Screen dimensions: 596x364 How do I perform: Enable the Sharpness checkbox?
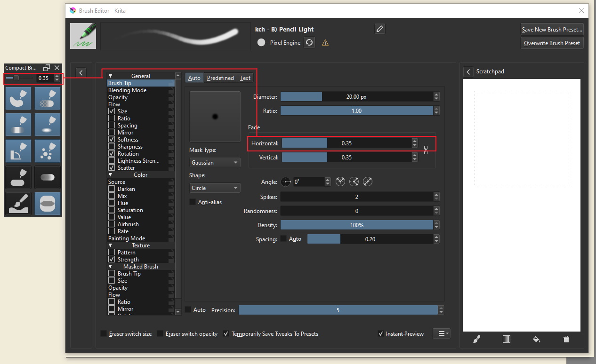(x=112, y=147)
